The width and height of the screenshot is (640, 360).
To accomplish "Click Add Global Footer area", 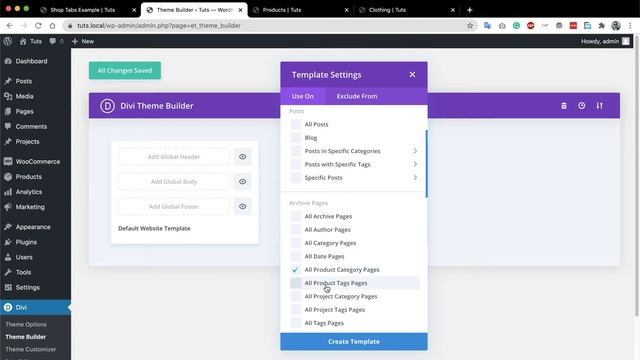I will click(x=174, y=207).
